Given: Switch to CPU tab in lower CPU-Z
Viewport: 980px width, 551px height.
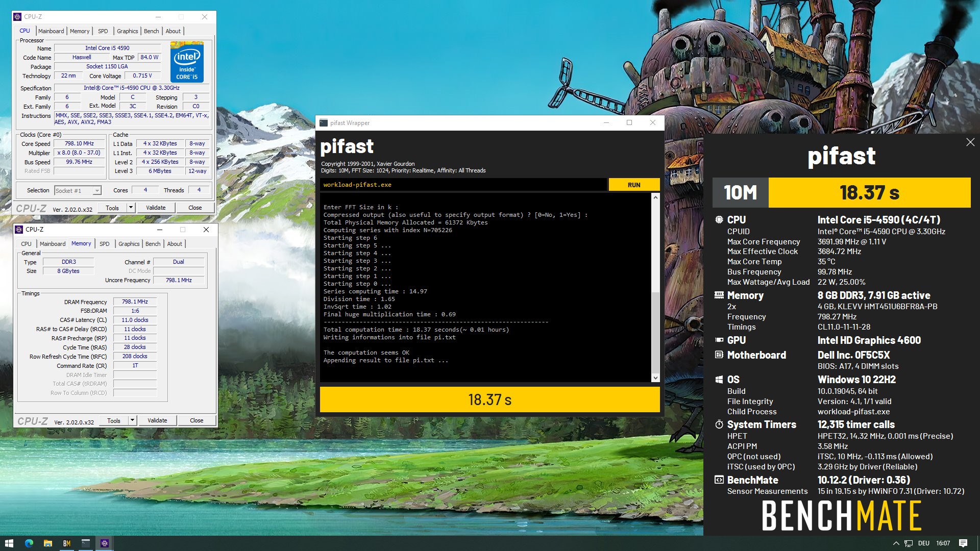Looking at the screenshot, I should point(26,244).
